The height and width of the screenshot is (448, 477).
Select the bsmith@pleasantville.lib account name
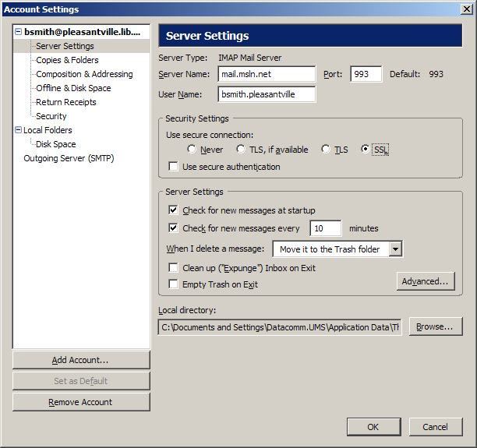click(83, 32)
